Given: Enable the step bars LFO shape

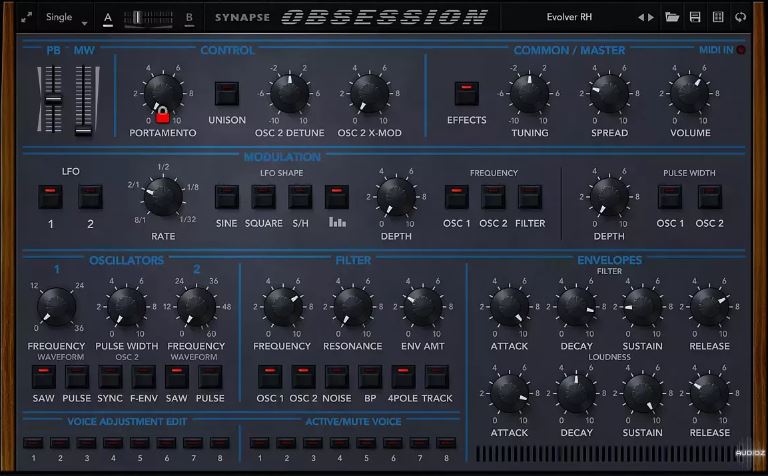Looking at the screenshot, I should pyautogui.click(x=337, y=196).
